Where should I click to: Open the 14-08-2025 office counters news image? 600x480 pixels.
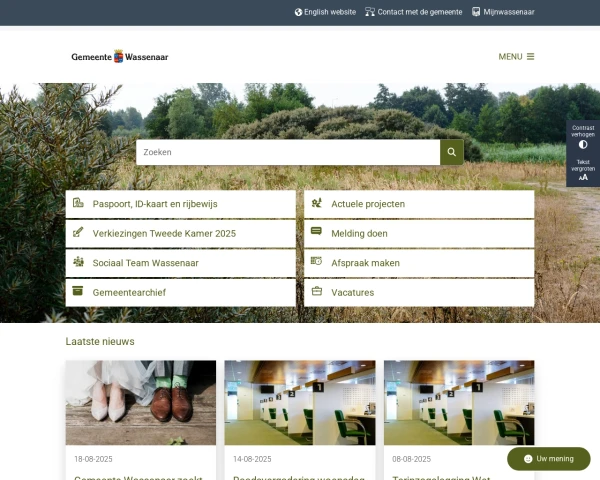(300, 402)
